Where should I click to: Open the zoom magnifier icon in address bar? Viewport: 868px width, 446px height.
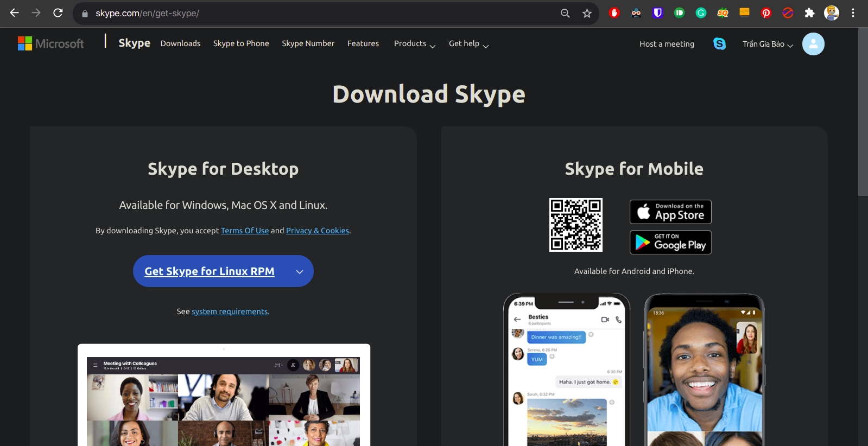click(565, 13)
